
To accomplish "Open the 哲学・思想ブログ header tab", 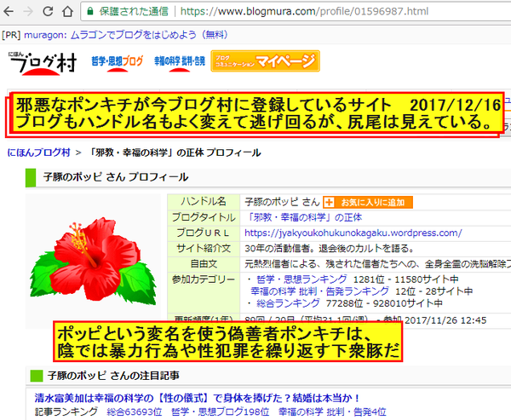I will (118, 61).
